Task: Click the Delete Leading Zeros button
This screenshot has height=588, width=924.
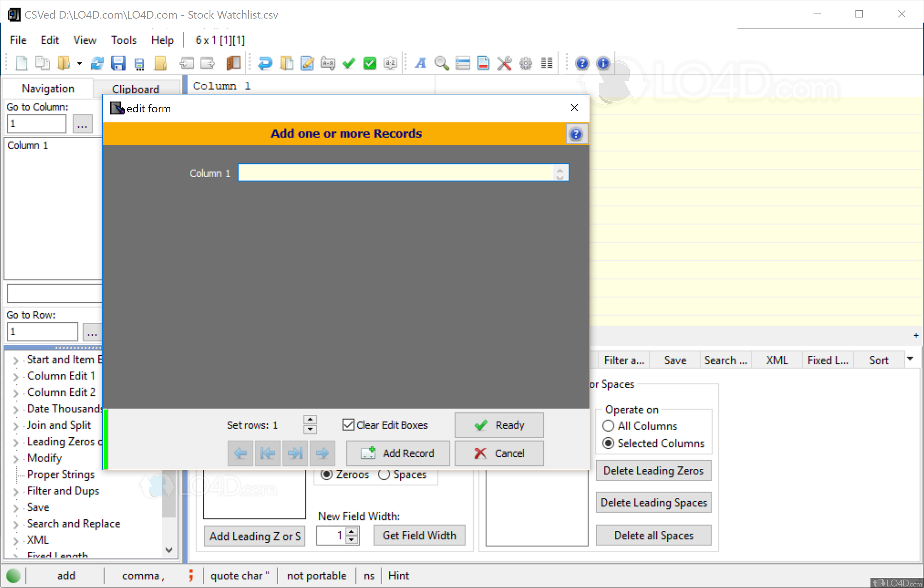Action: (x=653, y=471)
